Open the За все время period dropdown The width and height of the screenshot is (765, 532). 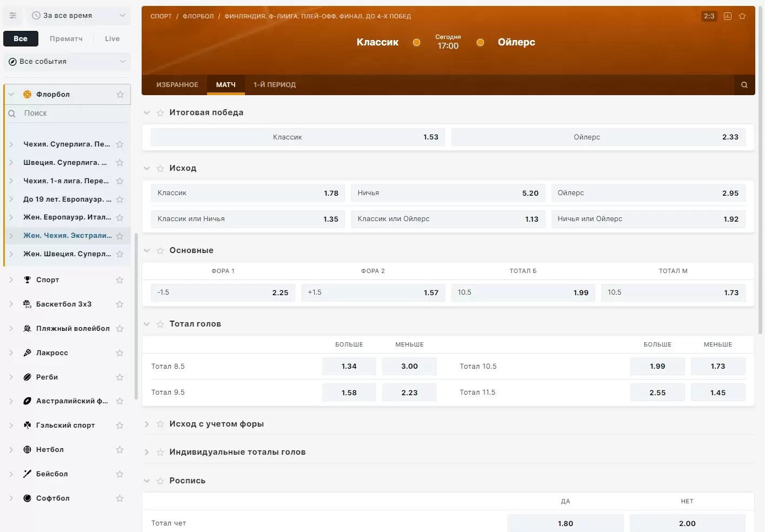point(78,16)
